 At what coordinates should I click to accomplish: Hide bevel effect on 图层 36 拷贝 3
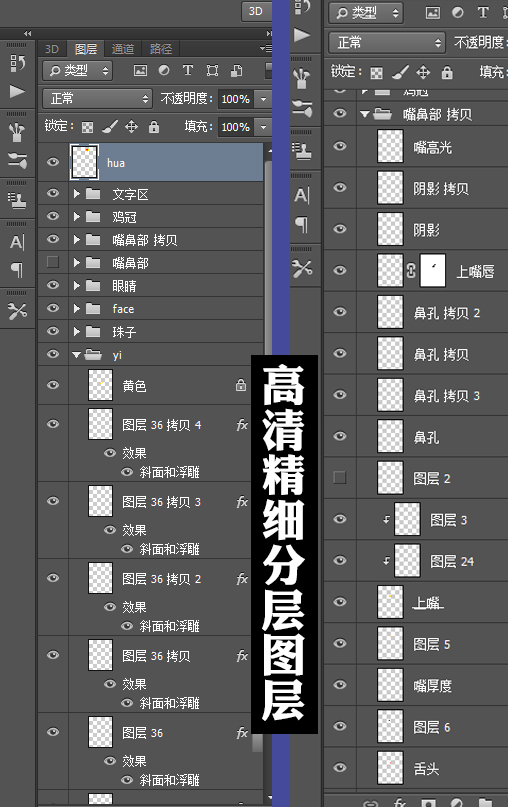(x=127, y=549)
